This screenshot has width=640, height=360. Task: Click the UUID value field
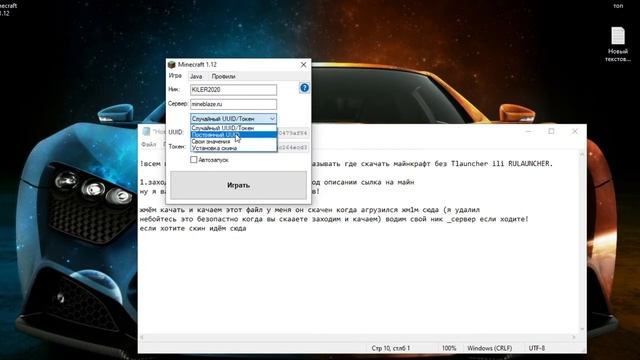293,133
